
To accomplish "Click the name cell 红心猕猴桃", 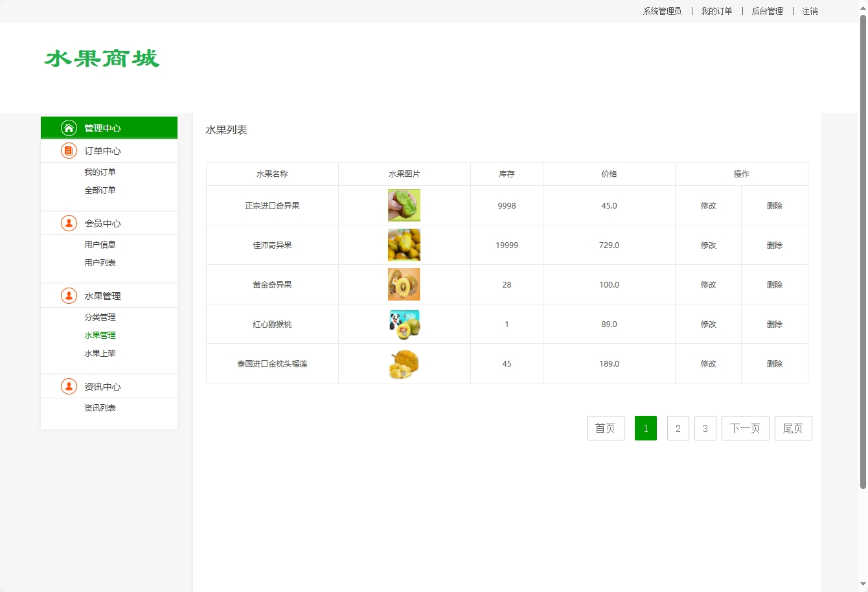I will tap(272, 324).
